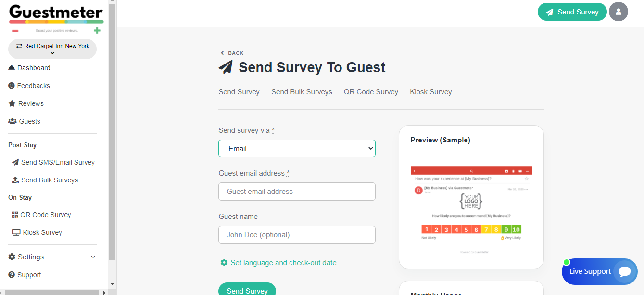Click the score 10 box in preview
Image resolution: width=644 pixels, height=295 pixels.
coord(516,230)
